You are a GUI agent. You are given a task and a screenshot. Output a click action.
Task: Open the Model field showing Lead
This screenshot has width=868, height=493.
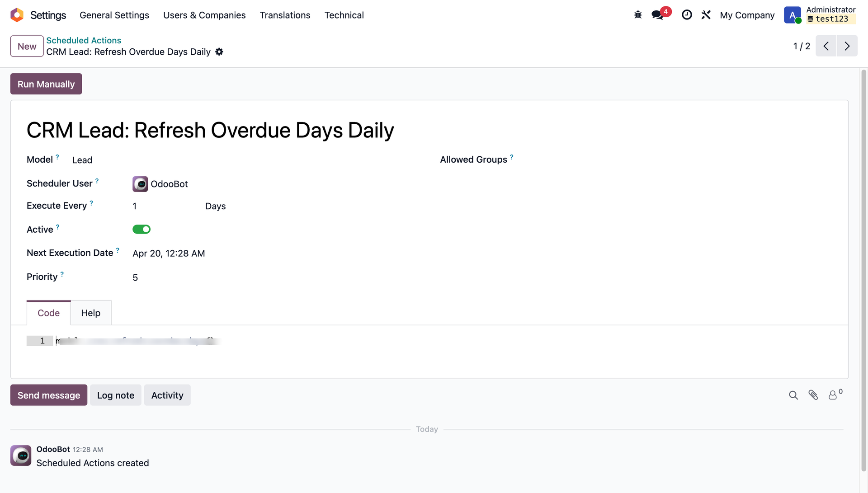pyautogui.click(x=82, y=160)
